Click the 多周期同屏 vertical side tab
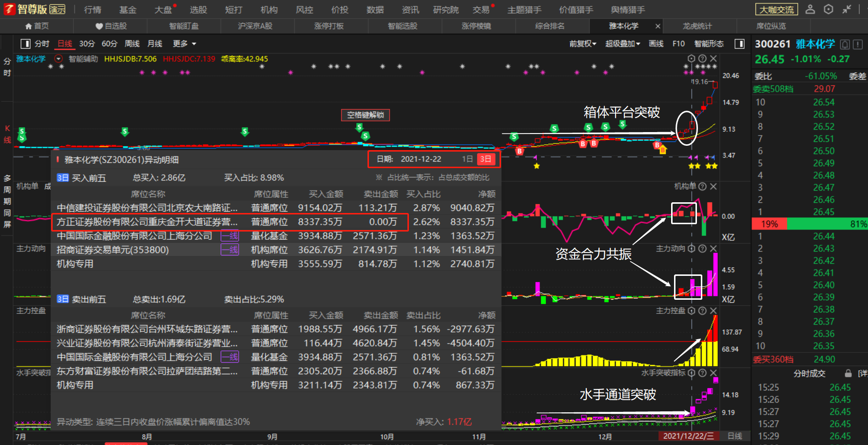868x445 pixels. [x=7, y=201]
